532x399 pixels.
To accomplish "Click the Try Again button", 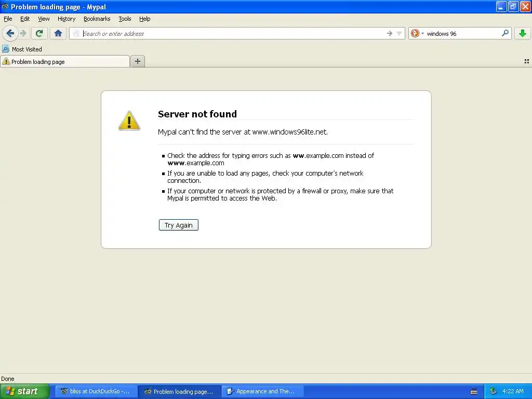I will coord(179,225).
